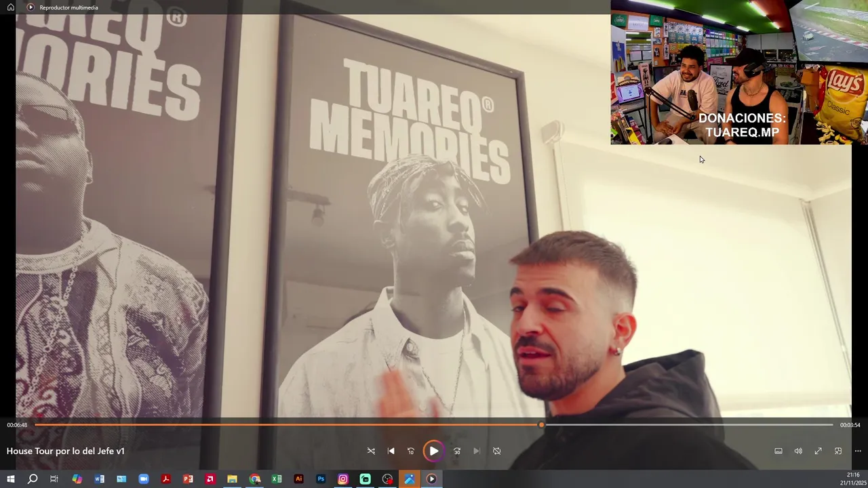Image resolution: width=868 pixels, height=488 pixels.
Task: Toggle repeat mode
Action: [496, 451]
